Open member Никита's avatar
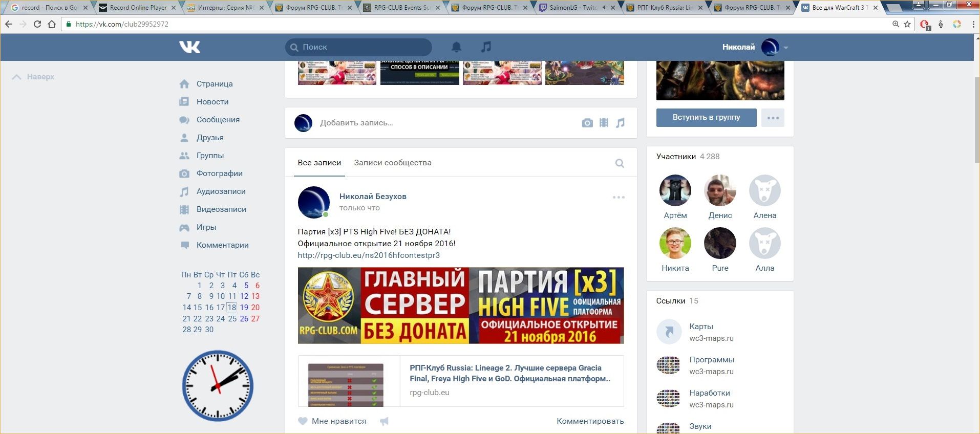 pyautogui.click(x=675, y=243)
